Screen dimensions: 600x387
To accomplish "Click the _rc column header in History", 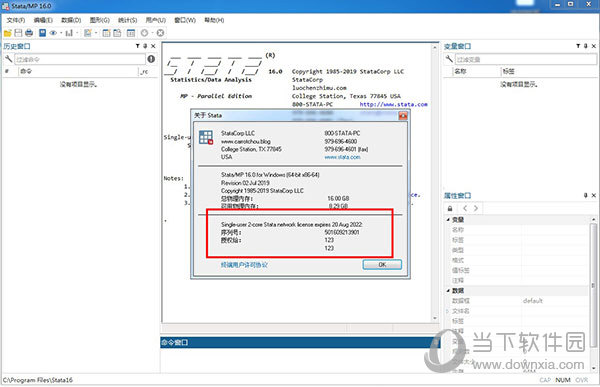I will (148, 71).
